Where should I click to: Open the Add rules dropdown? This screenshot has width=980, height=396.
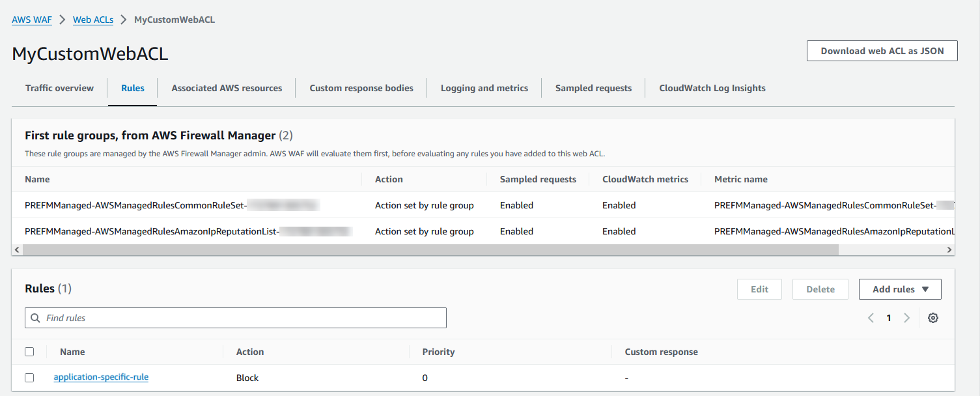900,289
